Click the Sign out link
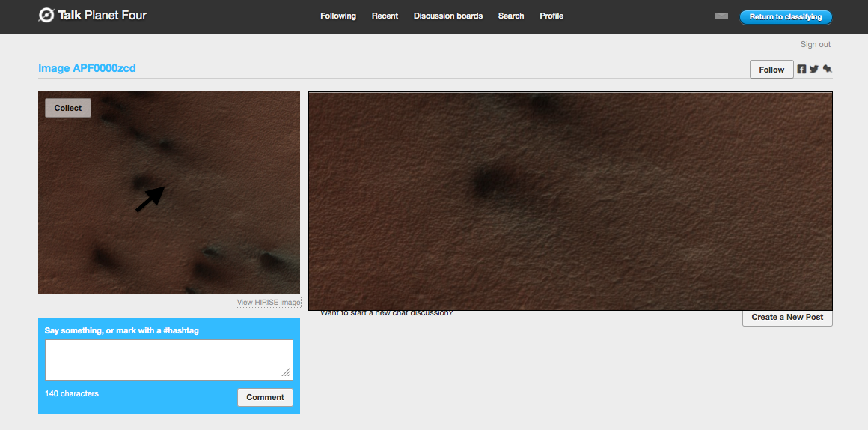This screenshot has height=430, width=868. 815,44
